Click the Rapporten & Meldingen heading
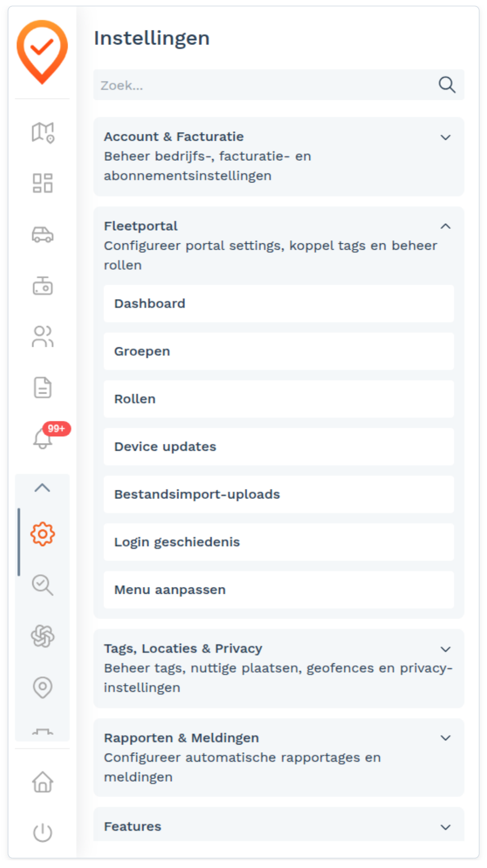 pos(181,738)
